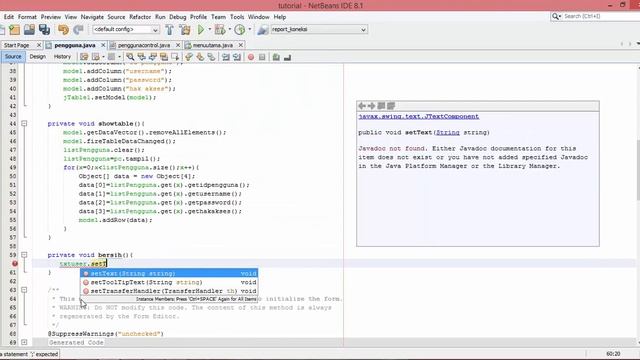Click the Profile Project icon

pos(240,29)
